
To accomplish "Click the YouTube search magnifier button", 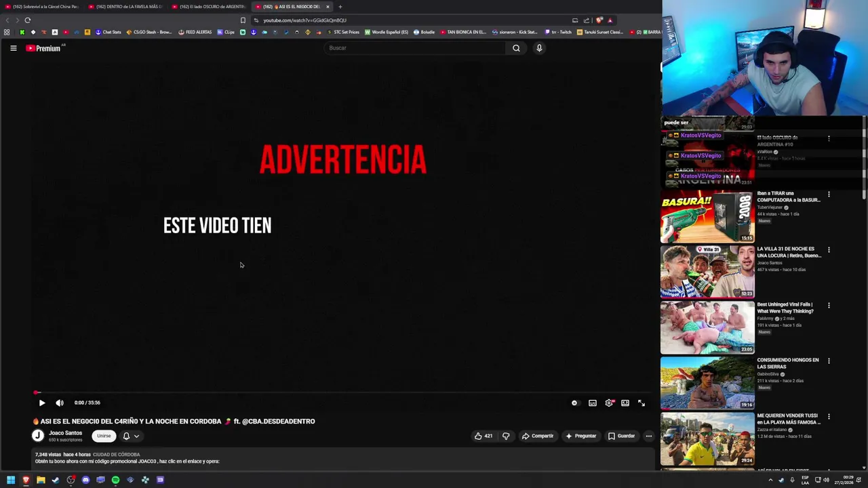I will click(x=516, y=48).
